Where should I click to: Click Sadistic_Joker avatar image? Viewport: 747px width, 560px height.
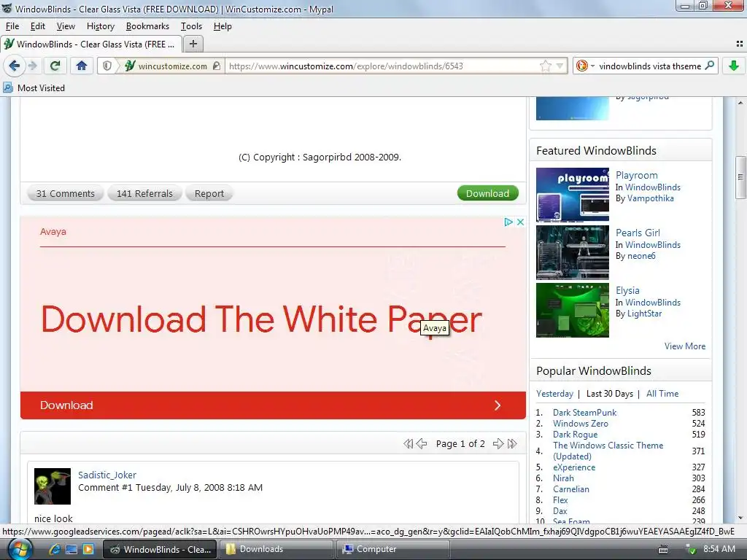point(53,486)
